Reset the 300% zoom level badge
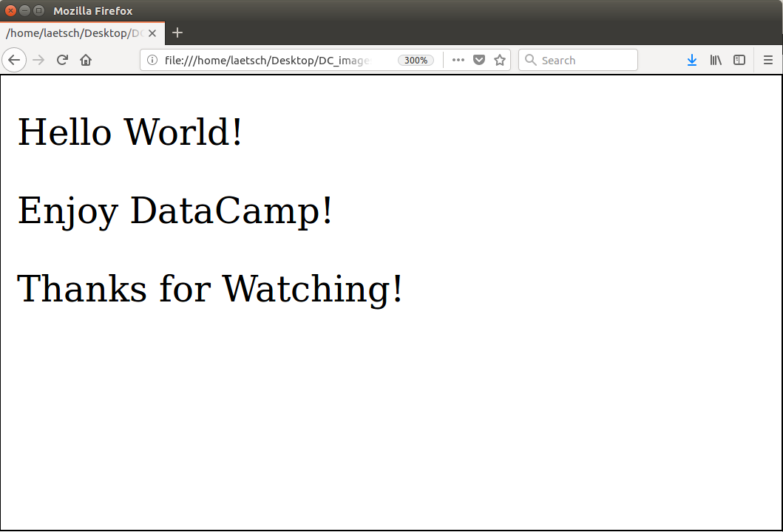 tap(416, 61)
